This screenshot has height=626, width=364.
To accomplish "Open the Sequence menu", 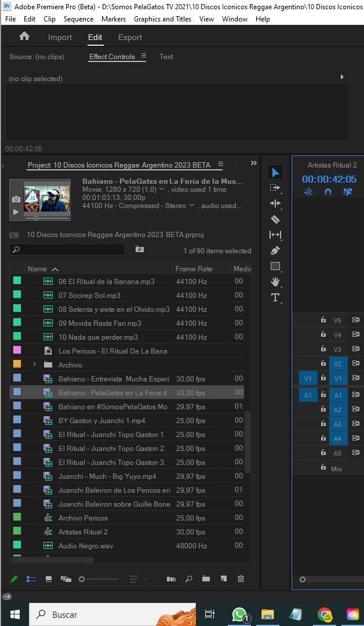I will tap(78, 19).
